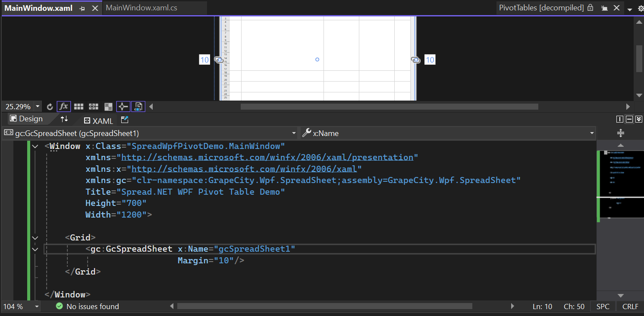Select the horizontal split layout
The width and height of the screenshot is (644, 316).
pos(629,120)
